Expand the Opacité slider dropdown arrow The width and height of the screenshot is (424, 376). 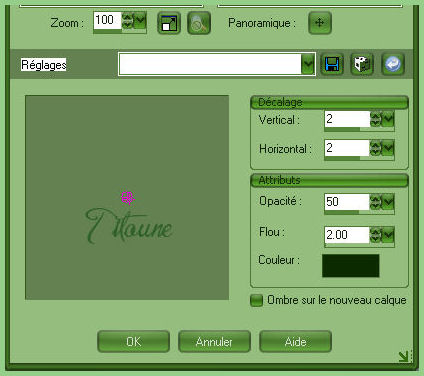coord(388,202)
